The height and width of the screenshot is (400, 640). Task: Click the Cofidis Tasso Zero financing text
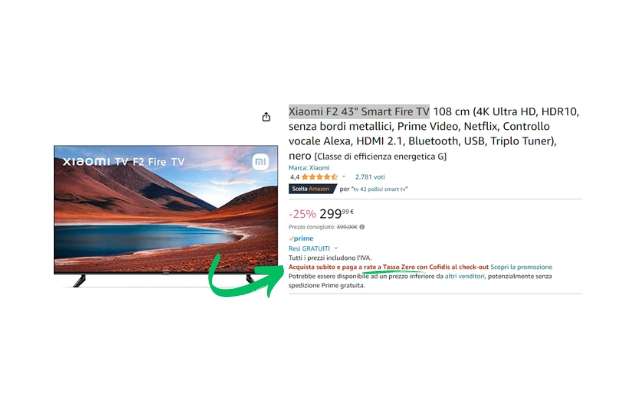[389, 267]
